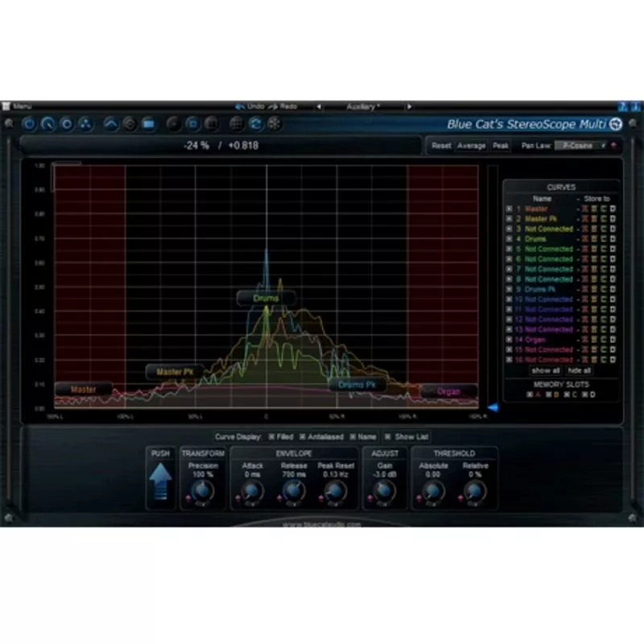Click the blue square outline toolbar icon
Screen dimensions: 644x644
[x=192, y=124]
